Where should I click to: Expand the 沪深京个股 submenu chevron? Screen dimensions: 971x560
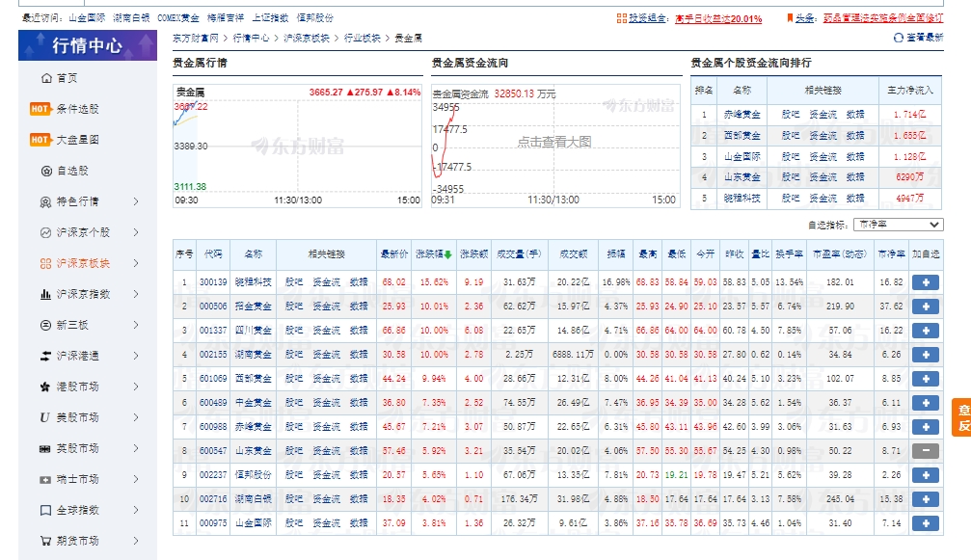click(136, 232)
